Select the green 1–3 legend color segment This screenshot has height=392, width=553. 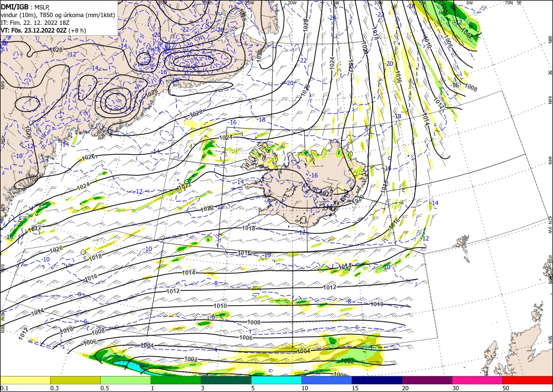pyautogui.click(x=176, y=380)
